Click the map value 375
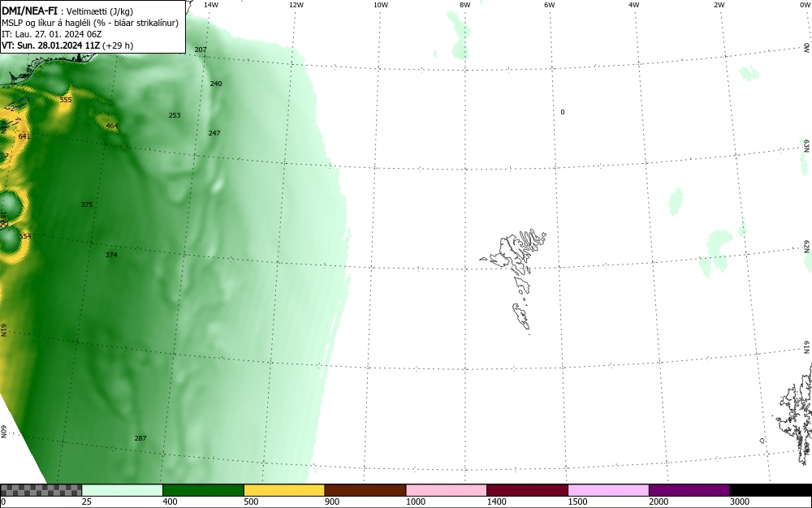This screenshot has height=508, width=812. point(87,204)
